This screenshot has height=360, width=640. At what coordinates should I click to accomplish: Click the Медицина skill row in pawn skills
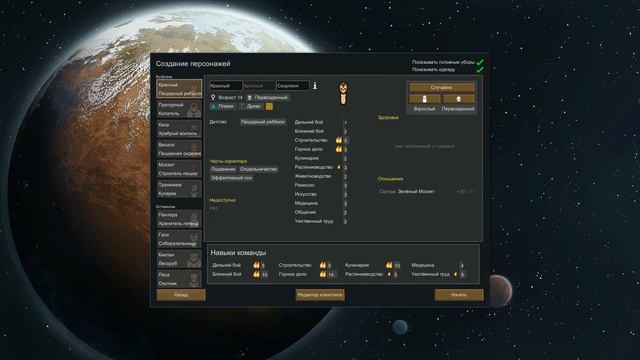[321, 203]
